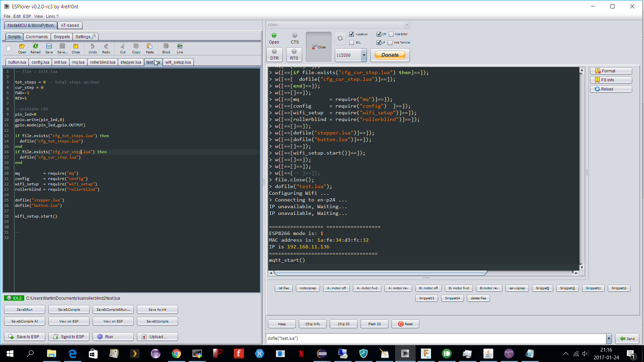
Task: Click the terminal scroll up arrow
Action: click(x=582, y=70)
